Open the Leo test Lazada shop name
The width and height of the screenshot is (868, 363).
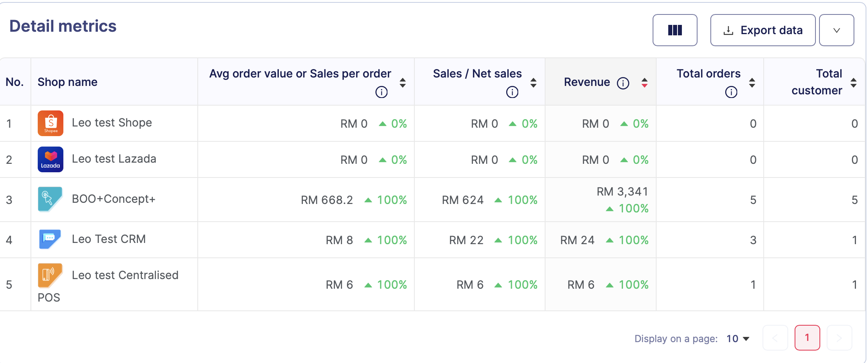click(114, 159)
